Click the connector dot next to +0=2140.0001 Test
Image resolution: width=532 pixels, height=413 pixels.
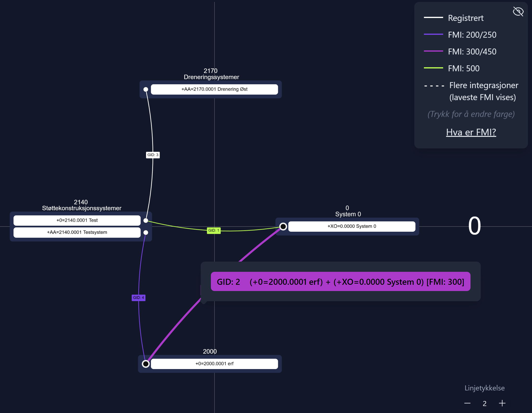146,221
